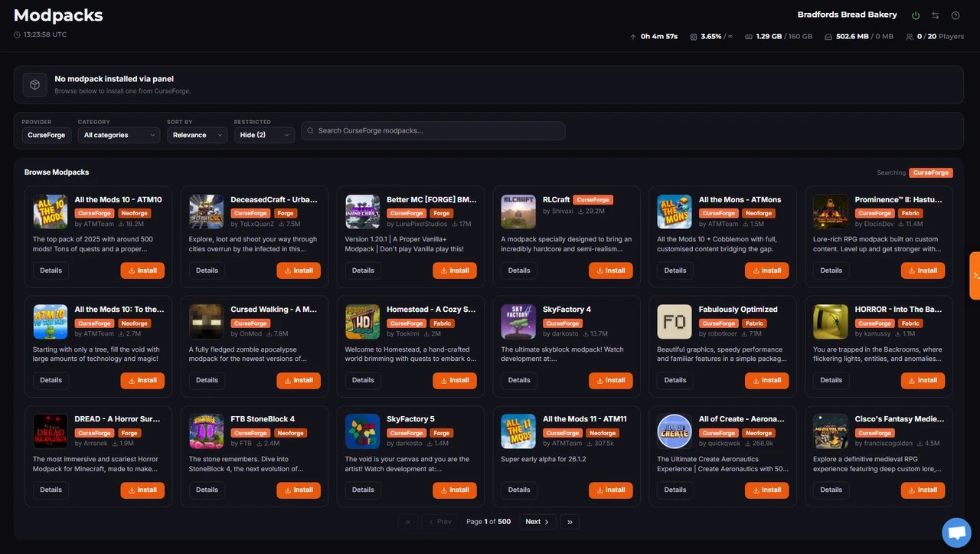This screenshot has height=554, width=980.
Task: Click the All of Create thumbnail
Action: tap(675, 431)
